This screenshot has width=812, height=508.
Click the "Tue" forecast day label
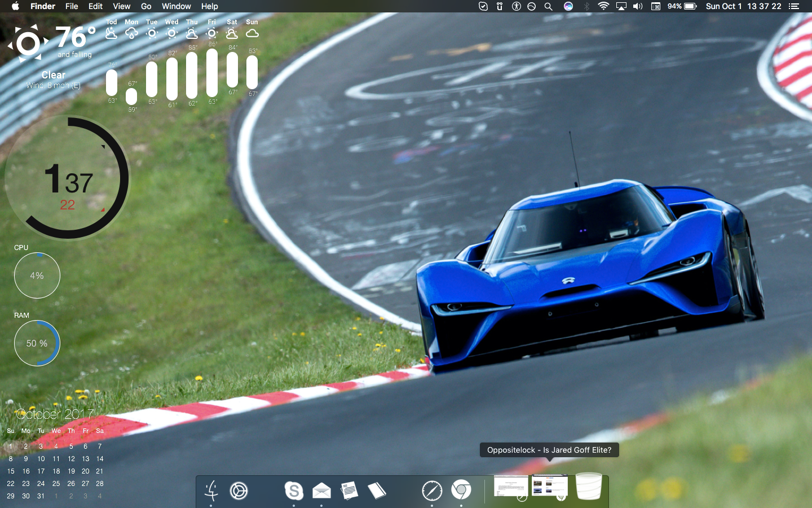pyautogui.click(x=152, y=22)
